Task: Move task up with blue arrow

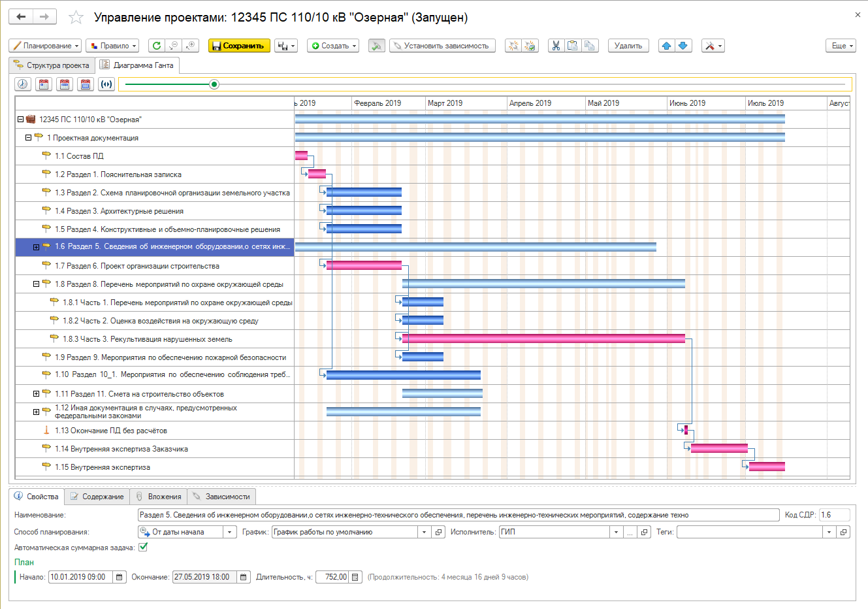Action: [666, 46]
